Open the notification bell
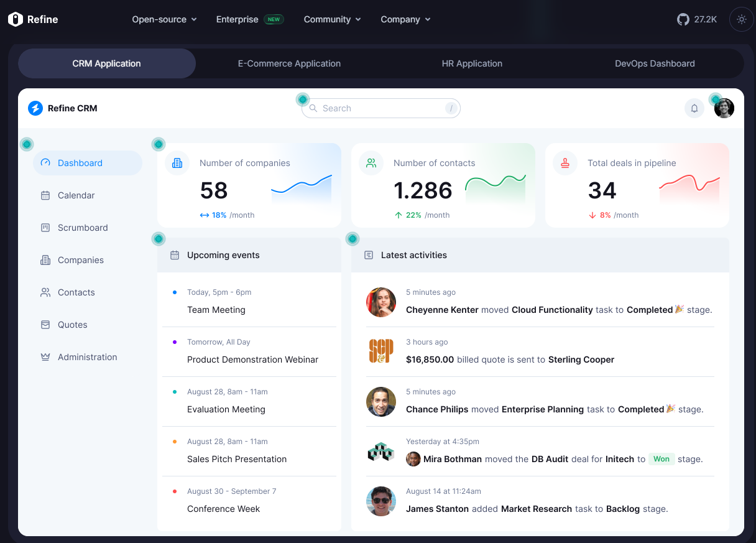756x543 pixels. [694, 108]
